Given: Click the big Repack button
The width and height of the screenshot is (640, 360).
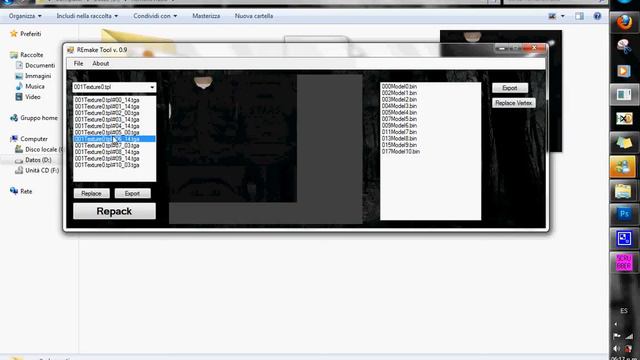Looking at the screenshot, I should tap(114, 211).
